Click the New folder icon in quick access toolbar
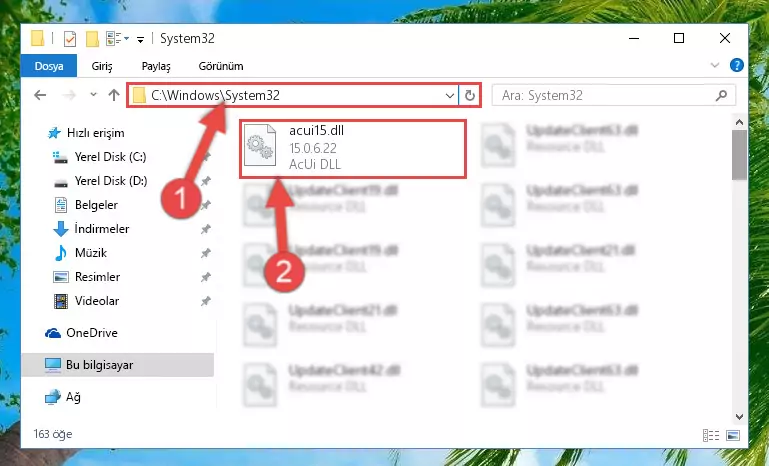 (92, 39)
